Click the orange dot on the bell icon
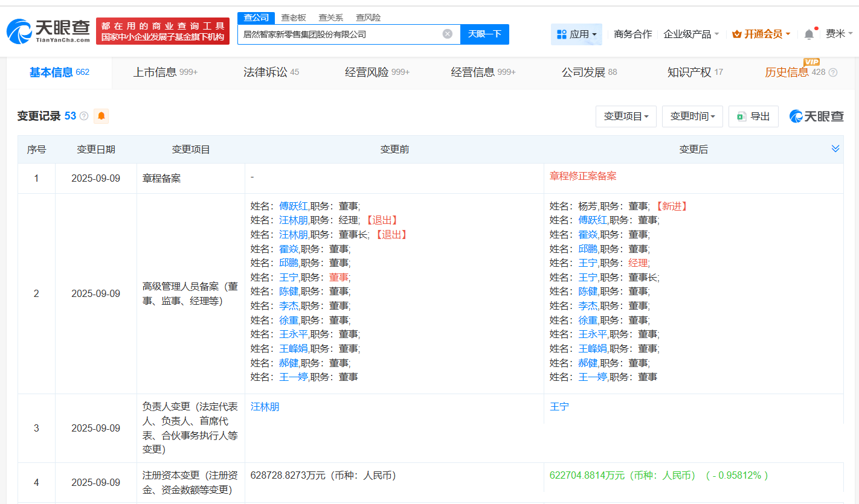 (816, 27)
